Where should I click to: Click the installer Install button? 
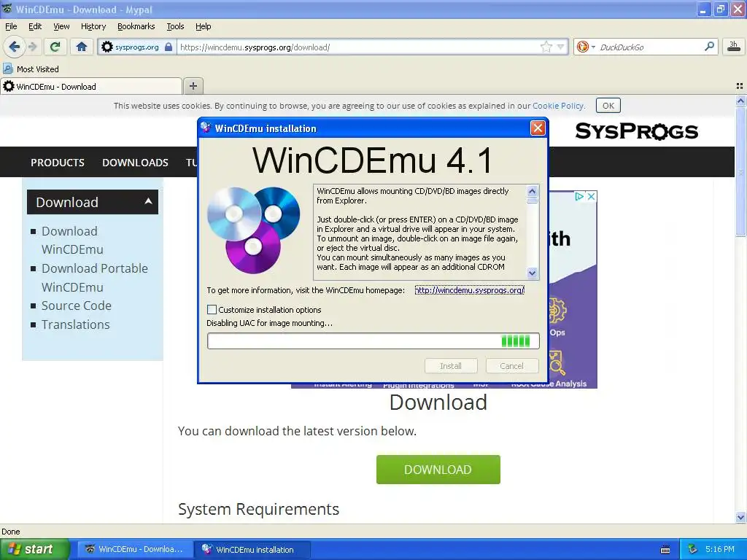click(451, 366)
